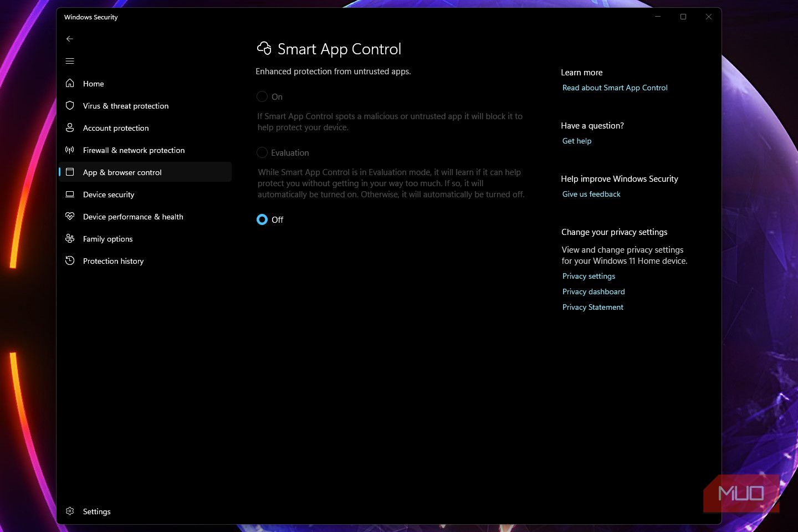Open the Privacy Statement link
The width and height of the screenshot is (798, 532).
click(592, 307)
